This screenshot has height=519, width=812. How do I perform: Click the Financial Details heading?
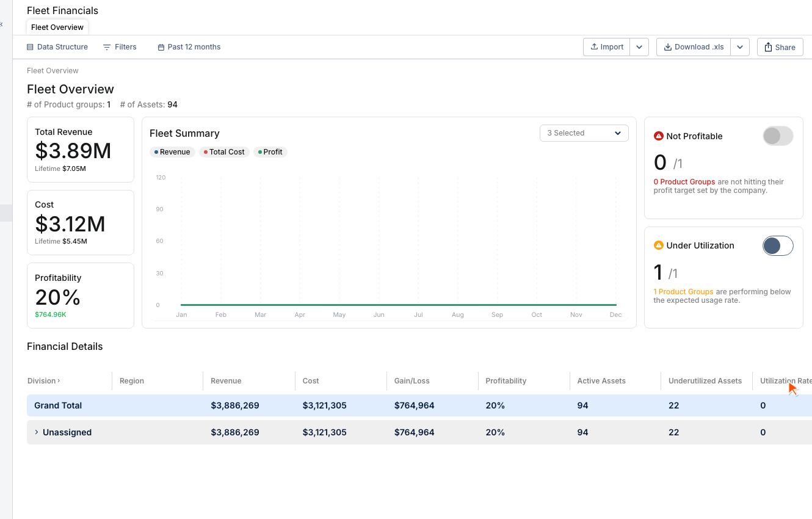coord(65,346)
